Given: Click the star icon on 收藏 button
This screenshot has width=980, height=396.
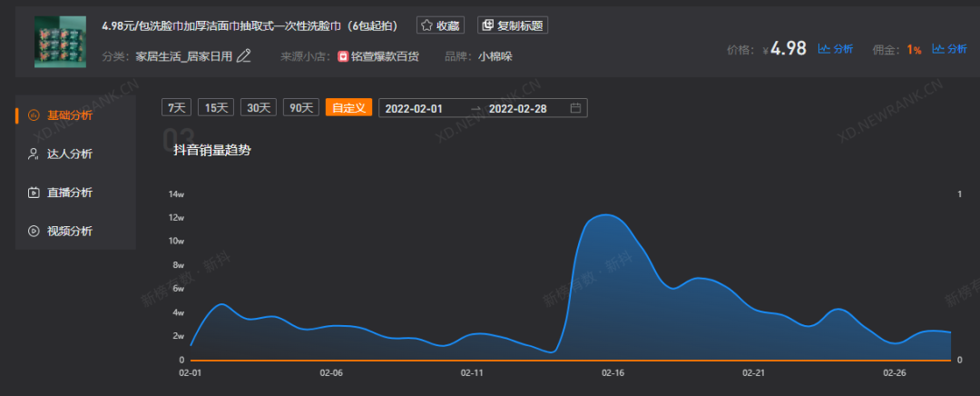Looking at the screenshot, I should click(426, 25).
